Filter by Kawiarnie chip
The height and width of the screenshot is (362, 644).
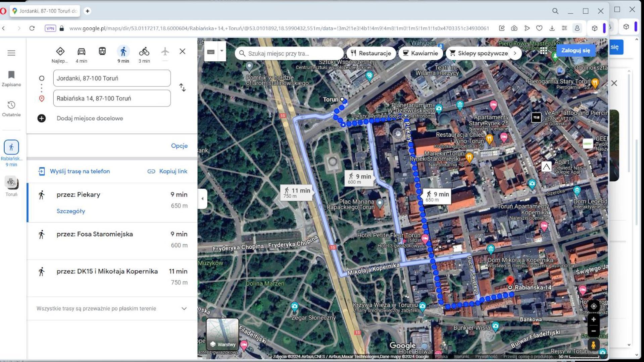pyautogui.click(x=420, y=53)
